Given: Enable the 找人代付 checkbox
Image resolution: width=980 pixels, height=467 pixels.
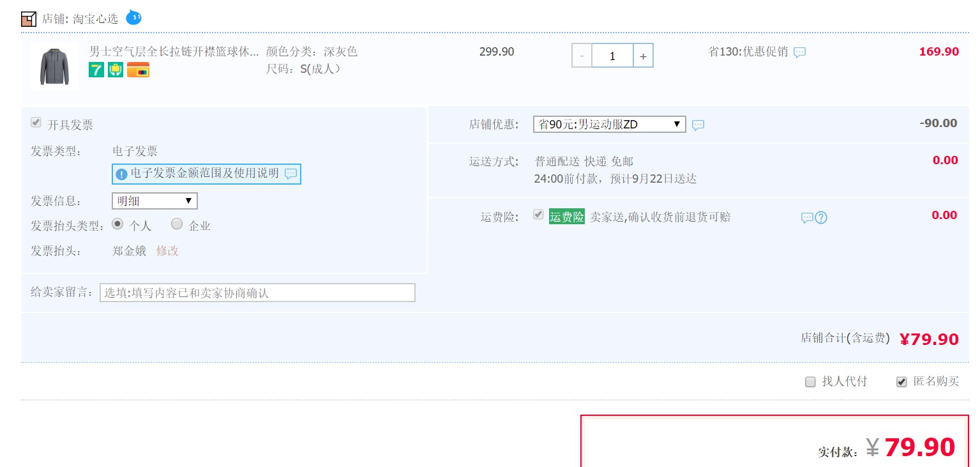Looking at the screenshot, I should click(810, 382).
